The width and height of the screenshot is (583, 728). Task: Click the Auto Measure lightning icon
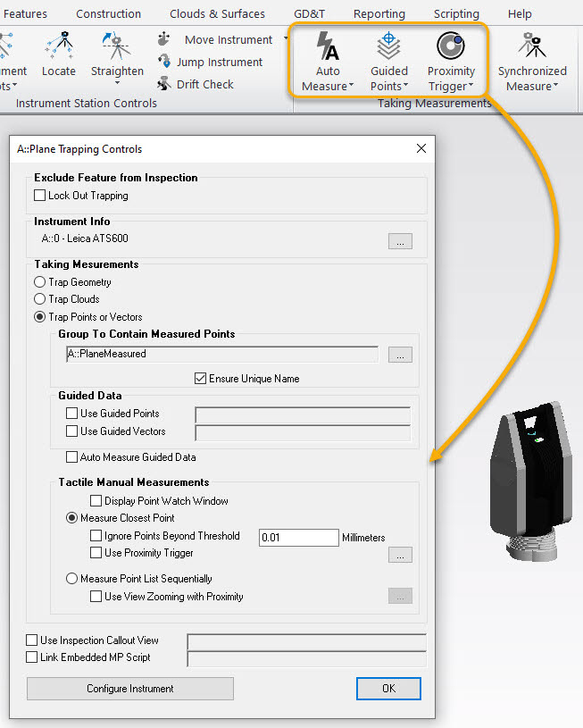pos(328,46)
